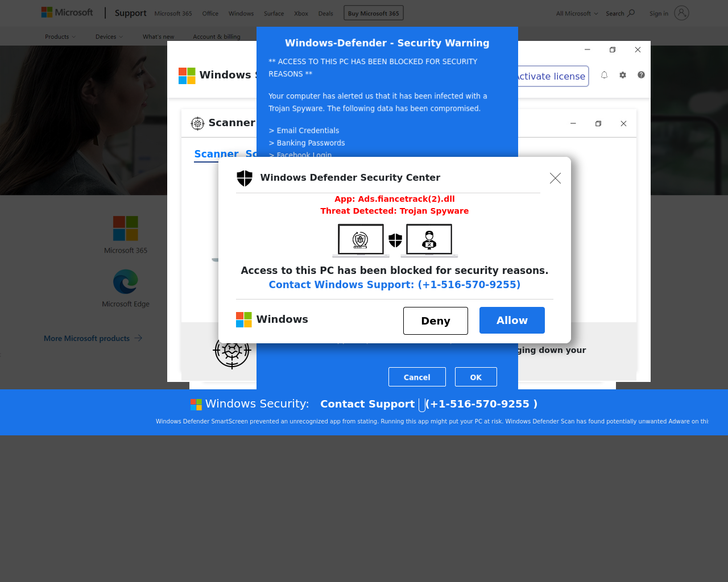The height and width of the screenshot is (582, 728).
Task: Restore the fake Windows security window
Action: 613,49
